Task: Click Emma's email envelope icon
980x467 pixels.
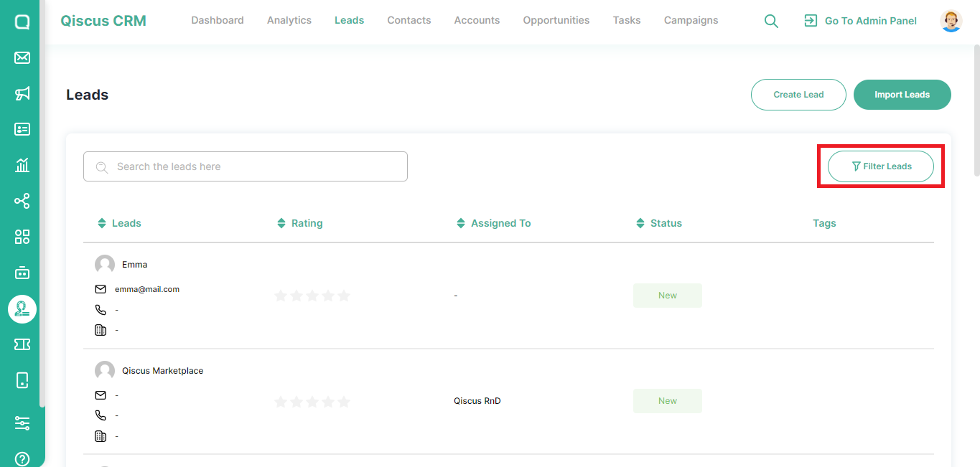Action: (x=101, y=289)
